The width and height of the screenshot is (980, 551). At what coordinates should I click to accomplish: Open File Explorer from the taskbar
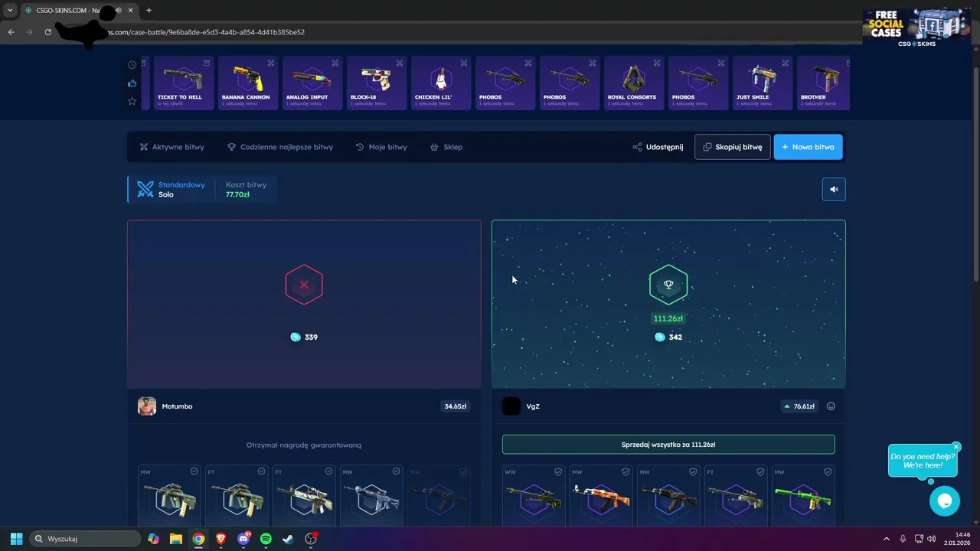click(176, 539)
